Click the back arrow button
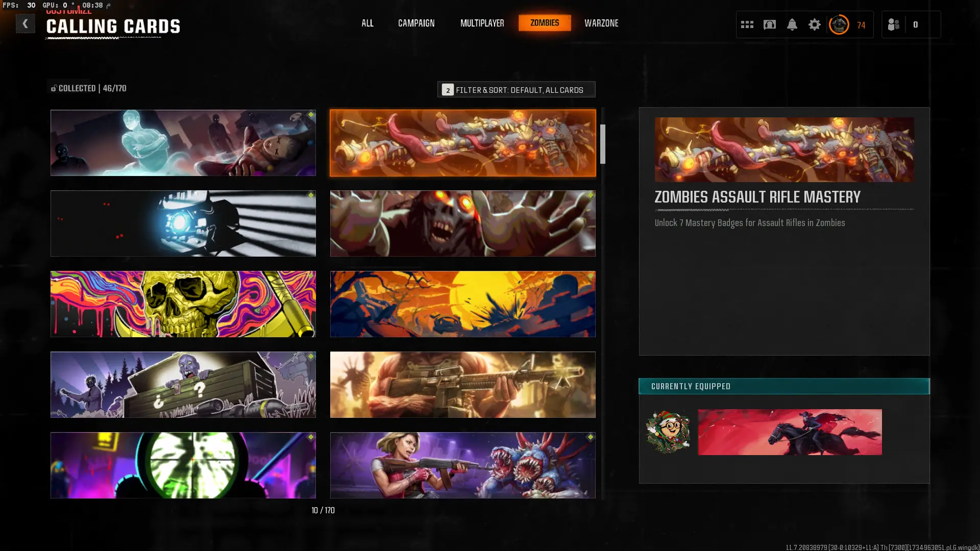This screenshot has width=980, height=551. 25,23
